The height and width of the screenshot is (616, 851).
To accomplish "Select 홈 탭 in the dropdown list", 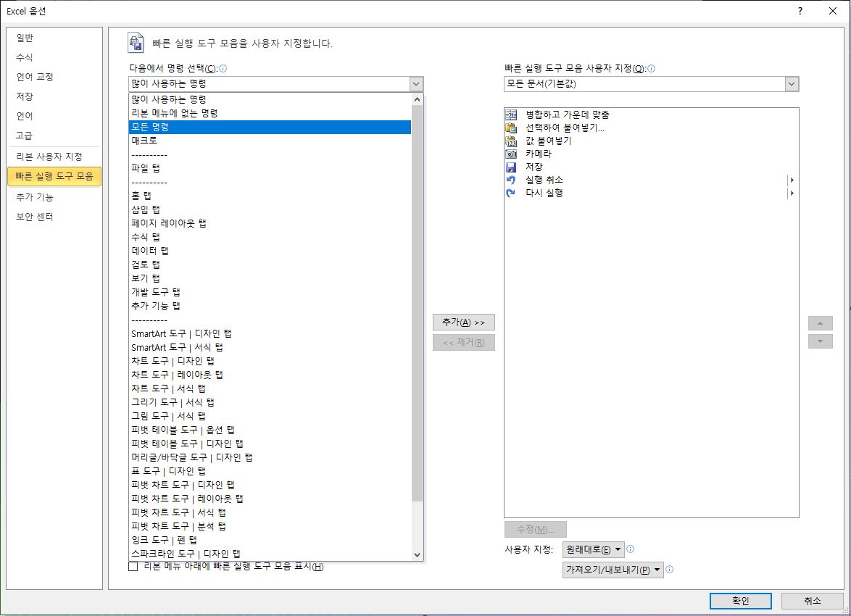I will click(270, 196).
